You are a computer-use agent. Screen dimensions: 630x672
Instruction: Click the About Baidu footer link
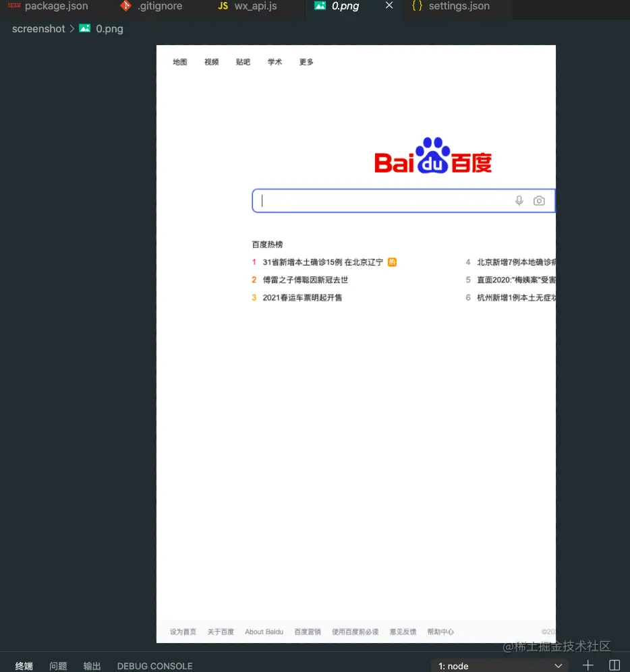(x=264, y=632)
